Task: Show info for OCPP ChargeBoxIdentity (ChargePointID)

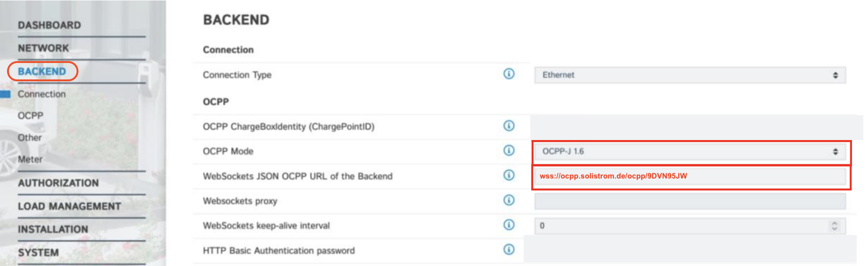Action: coord(509,125)
